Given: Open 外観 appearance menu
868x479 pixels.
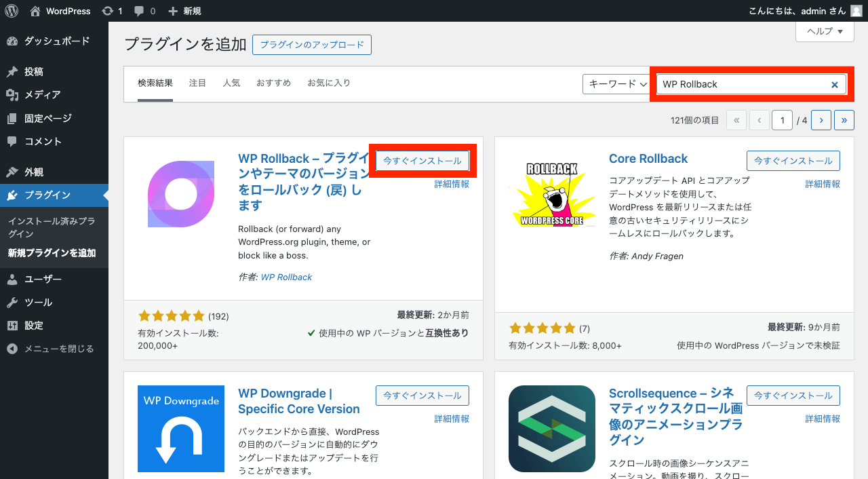Looking at the screenshot, I should click(54, 172).
